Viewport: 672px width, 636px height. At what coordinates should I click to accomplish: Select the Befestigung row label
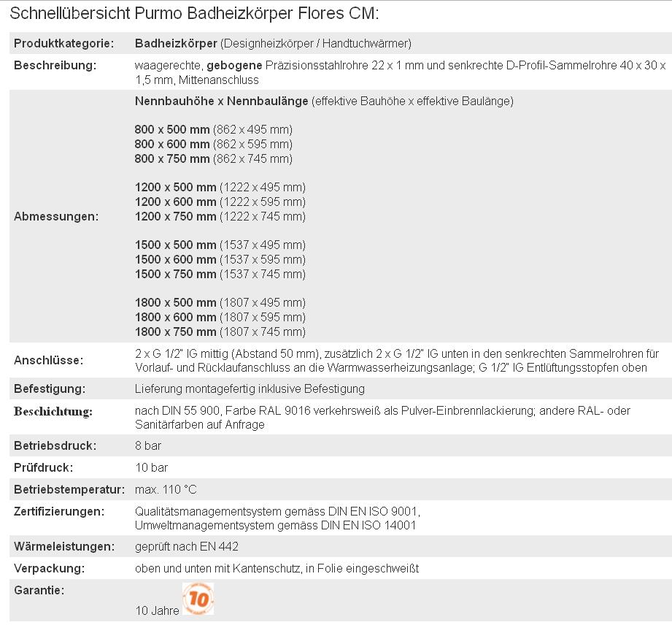click(x=50, y=388)
